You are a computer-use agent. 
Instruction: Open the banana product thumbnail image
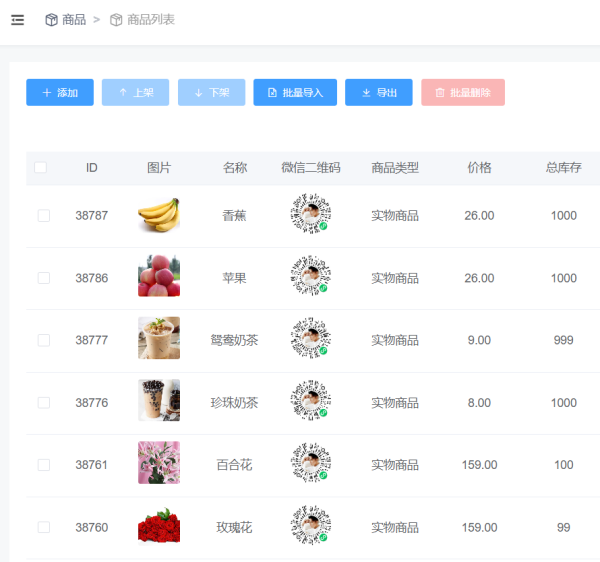[x=158, y=215]
